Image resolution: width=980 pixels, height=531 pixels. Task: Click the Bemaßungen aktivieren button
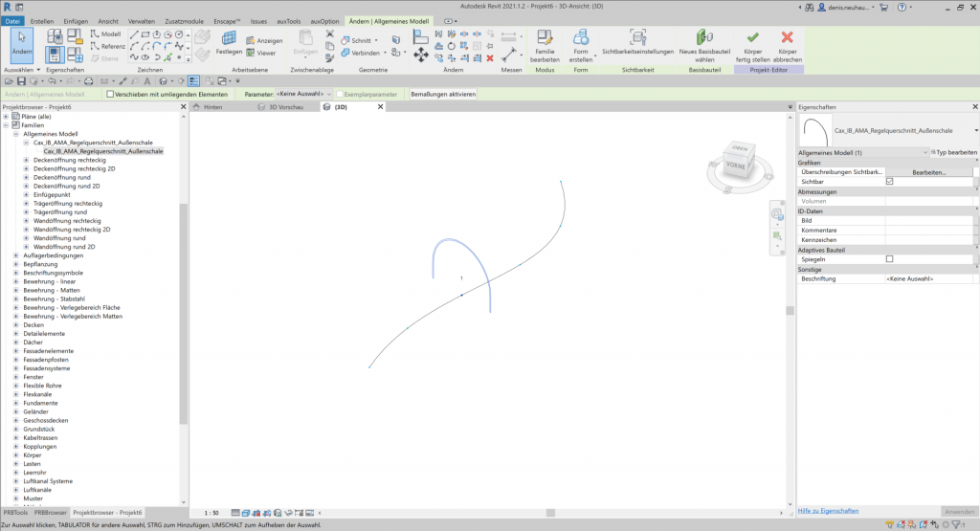coord(442,95)
